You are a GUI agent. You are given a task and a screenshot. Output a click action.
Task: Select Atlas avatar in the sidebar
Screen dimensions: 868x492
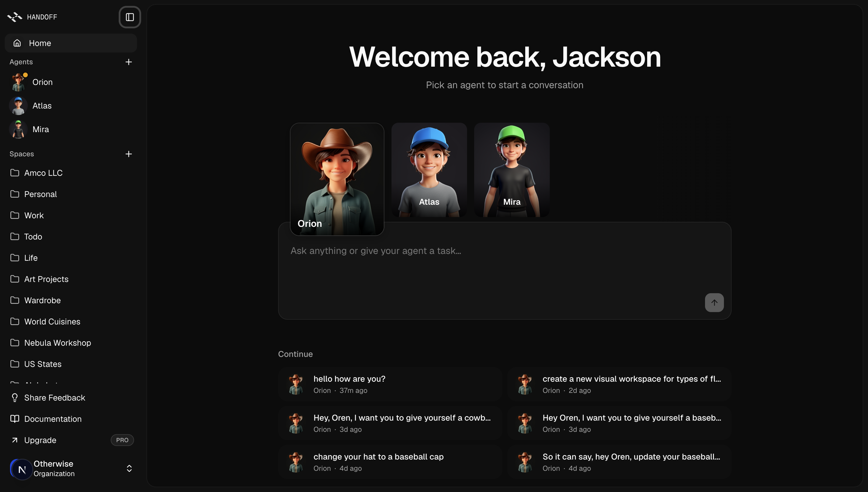click(18, 106)
